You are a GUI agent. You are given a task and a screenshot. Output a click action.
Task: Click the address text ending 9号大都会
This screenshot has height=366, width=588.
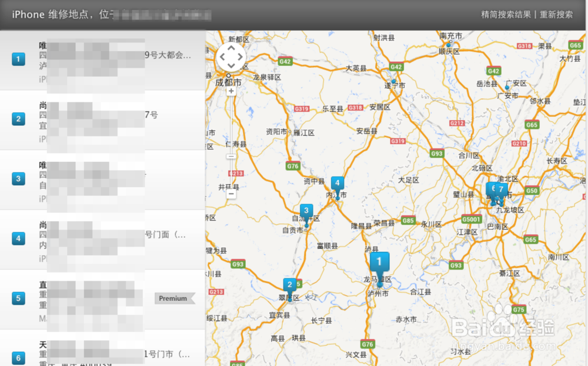[168, 55]
